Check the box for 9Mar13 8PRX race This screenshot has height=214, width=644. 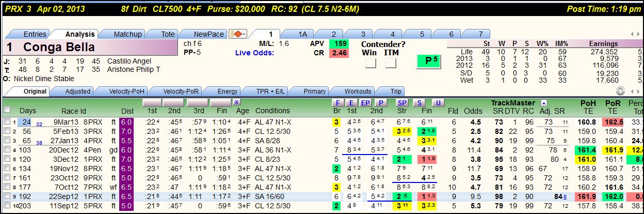pos(7,122)
